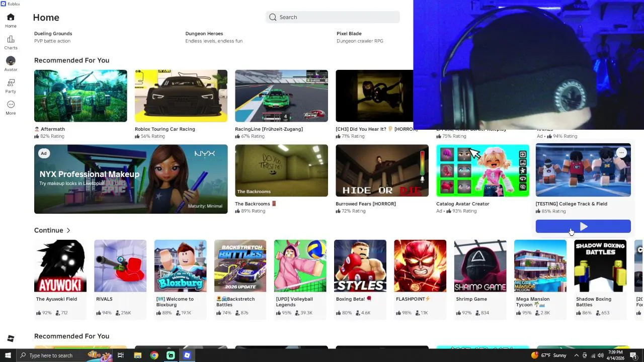Open Roblox Touring Car Racing thumbnail
Screen dimensions: 644x362
181,96
